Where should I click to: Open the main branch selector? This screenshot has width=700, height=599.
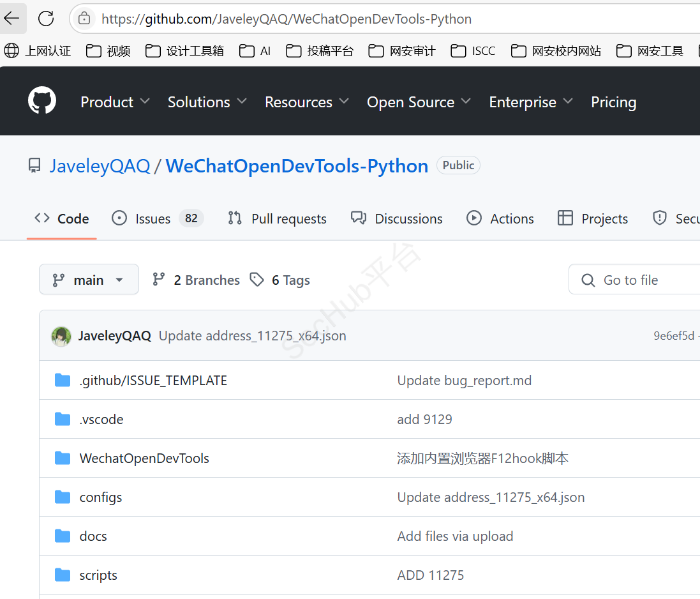[x=89, y=280]
